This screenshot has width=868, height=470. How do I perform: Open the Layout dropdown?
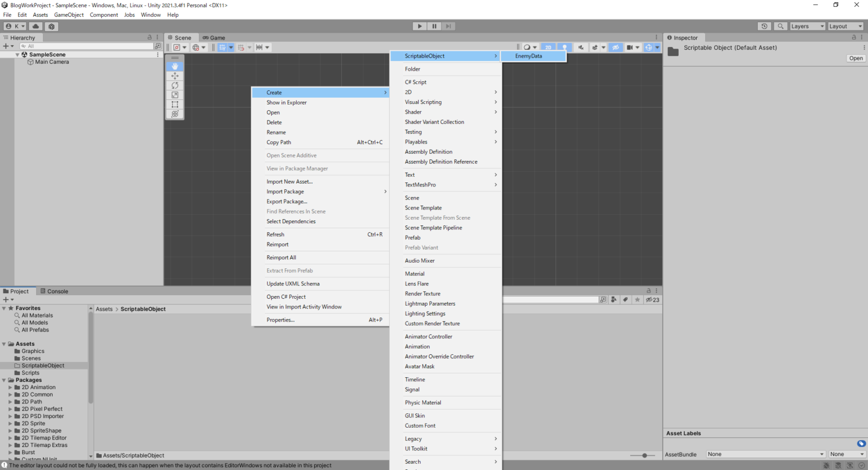pyautogui.click(x=845, y=26)
